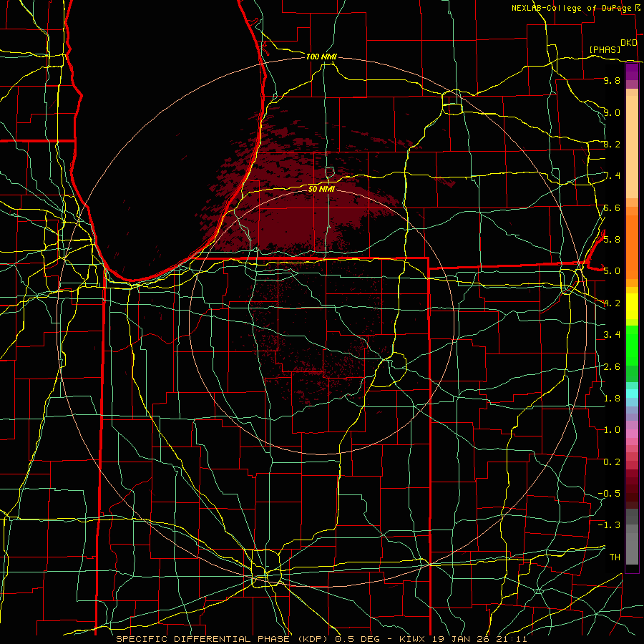644x644 pixels.
Task: Click the DKD legend label
Action: click(x=629, y=43)
